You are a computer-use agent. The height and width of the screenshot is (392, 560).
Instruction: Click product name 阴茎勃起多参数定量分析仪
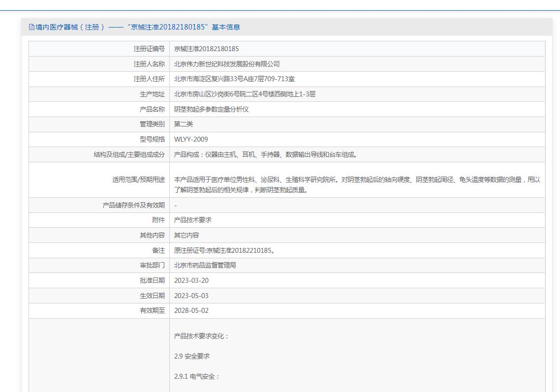pos(211,109)
